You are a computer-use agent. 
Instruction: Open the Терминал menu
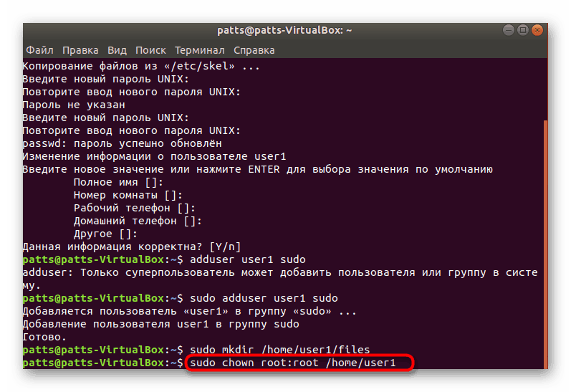[x=200, y=50]
